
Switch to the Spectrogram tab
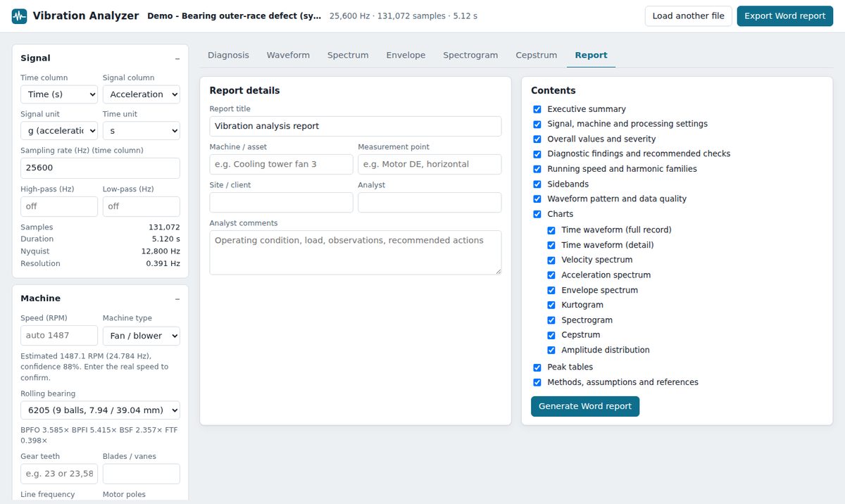pos(470,55)
